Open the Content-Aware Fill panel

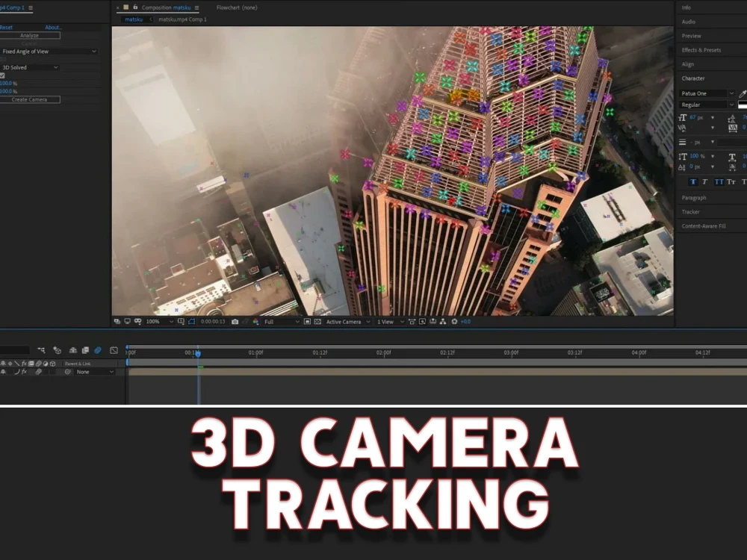(704, 226)
